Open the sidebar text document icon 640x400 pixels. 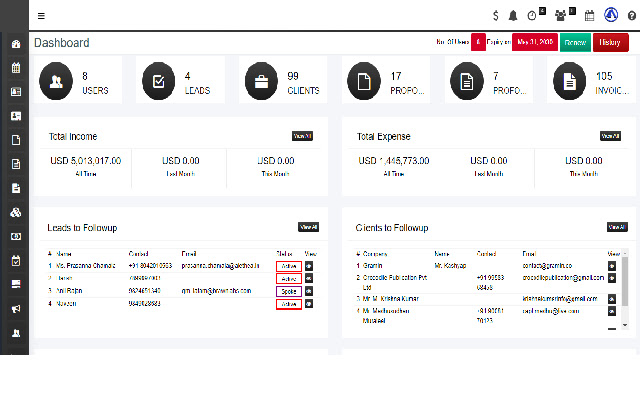[x=16, y=164]
